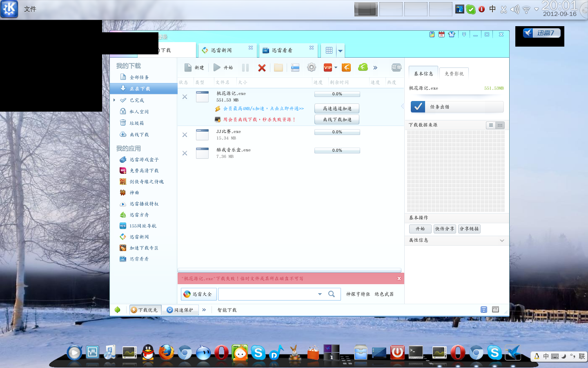
Task: Open the skin shirt icon in title bar
Action: [x=452, y=34]
